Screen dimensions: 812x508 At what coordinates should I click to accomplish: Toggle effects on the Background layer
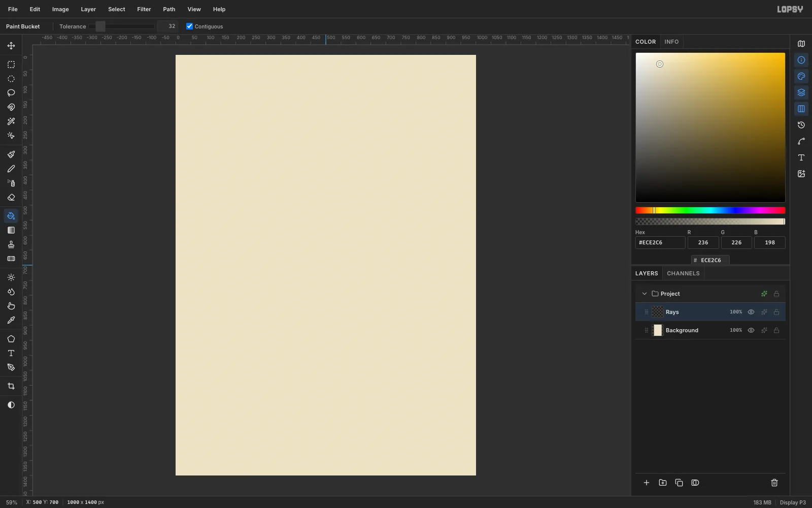(764, 330)
